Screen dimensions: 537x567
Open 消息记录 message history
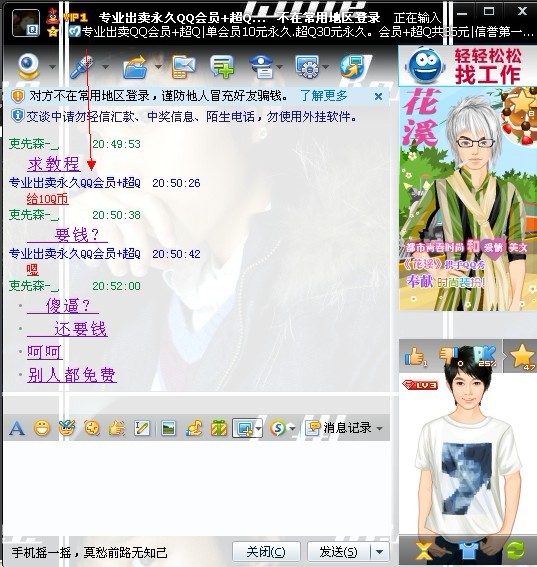pyautogui.click(x=338, y=428)
